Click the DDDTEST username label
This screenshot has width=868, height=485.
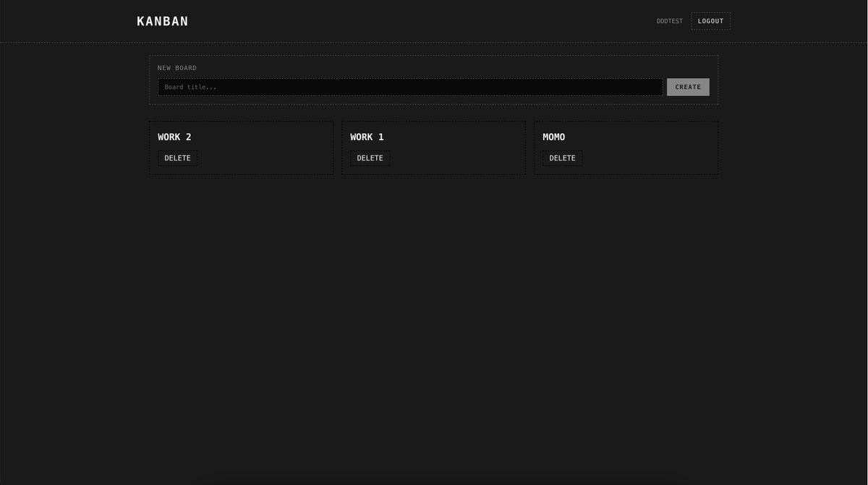pos(669,21)
